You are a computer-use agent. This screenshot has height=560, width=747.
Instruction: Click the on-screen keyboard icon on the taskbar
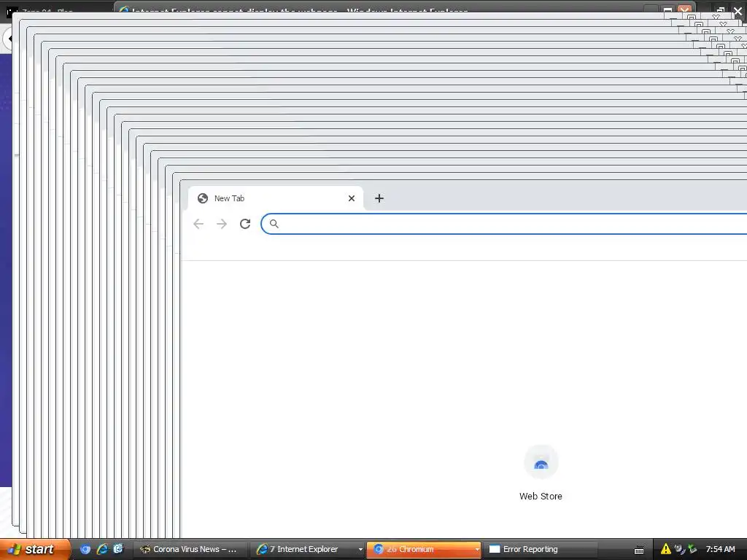[x=639, y=550]
